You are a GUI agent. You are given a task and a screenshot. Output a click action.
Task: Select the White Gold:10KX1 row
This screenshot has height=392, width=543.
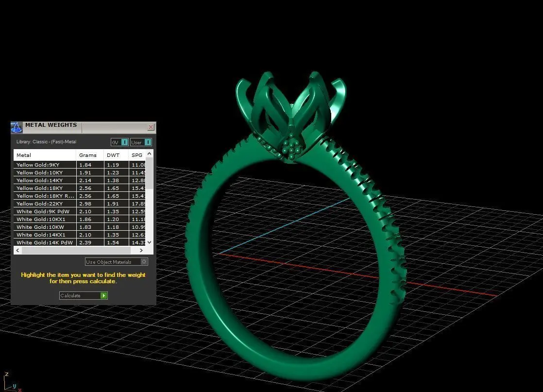[80, 219]
